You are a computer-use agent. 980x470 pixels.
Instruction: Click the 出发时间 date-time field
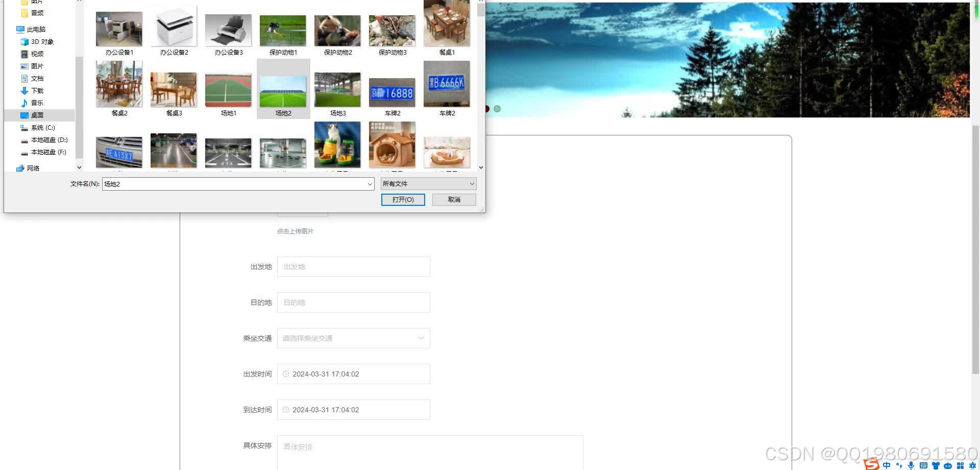pyautogui.click(x=353, y=374)
